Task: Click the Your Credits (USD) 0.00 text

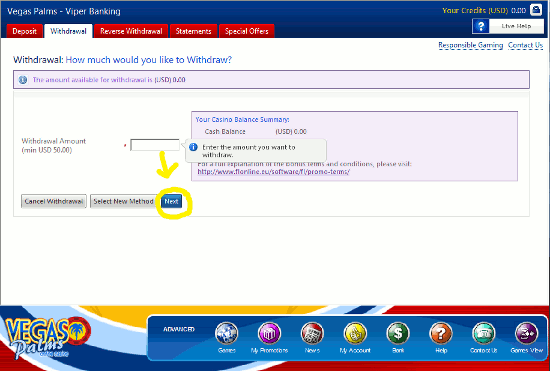Action: coord(484,11)
